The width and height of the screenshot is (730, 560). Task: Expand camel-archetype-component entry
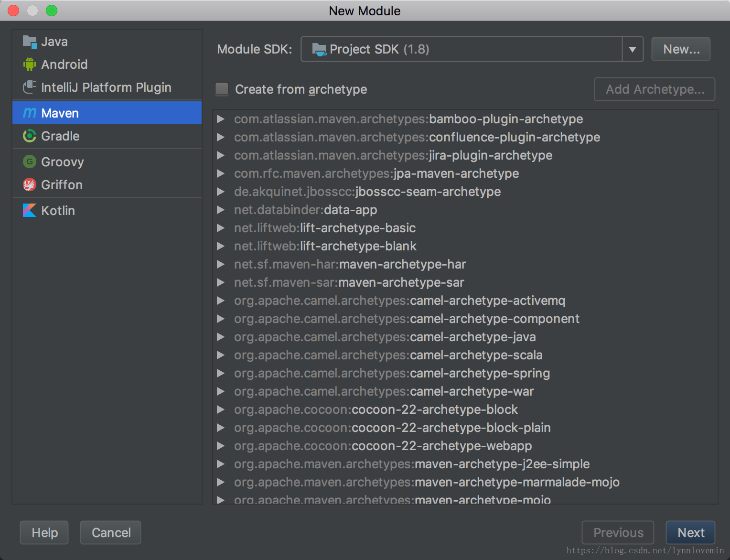[x=221, y=319]
